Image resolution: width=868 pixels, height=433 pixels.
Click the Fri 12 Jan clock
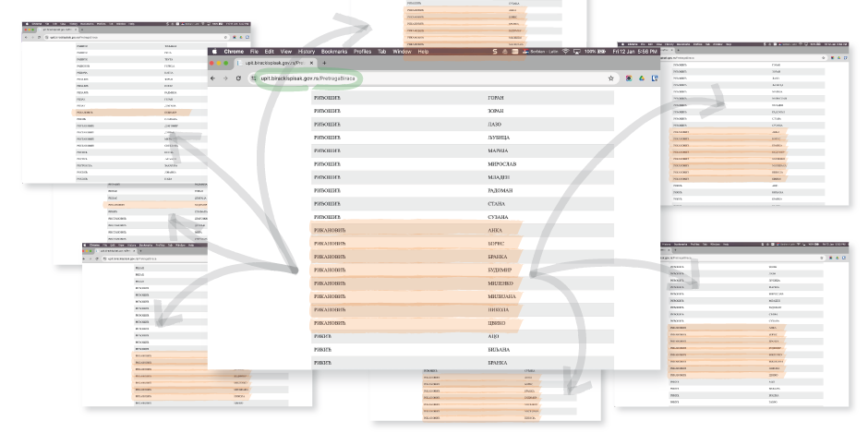pos(634,52)
